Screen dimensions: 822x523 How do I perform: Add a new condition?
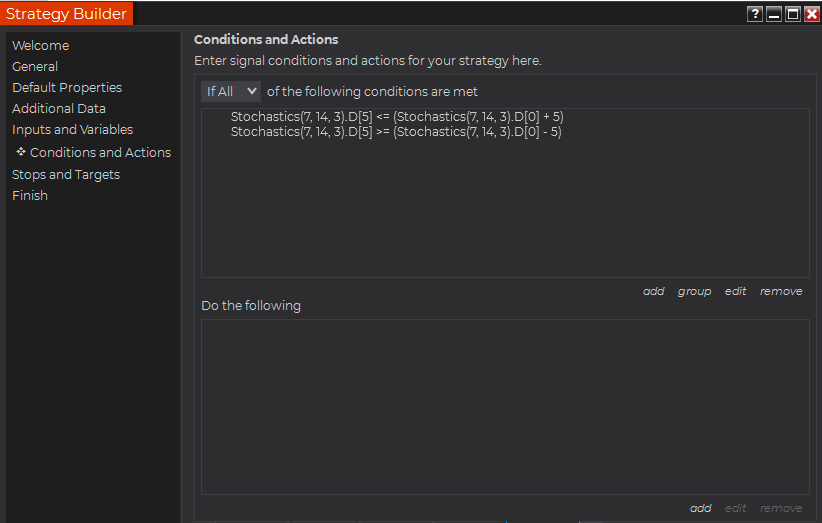(653, 291)
